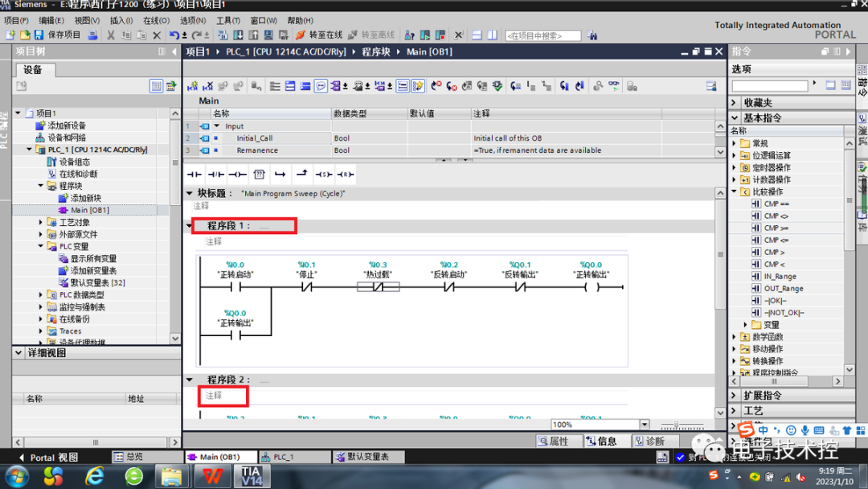Image resolution: width=868 pixels, height=489 pixels.
Task: Insert an output coil element
Action: click(x=238, y=174)
